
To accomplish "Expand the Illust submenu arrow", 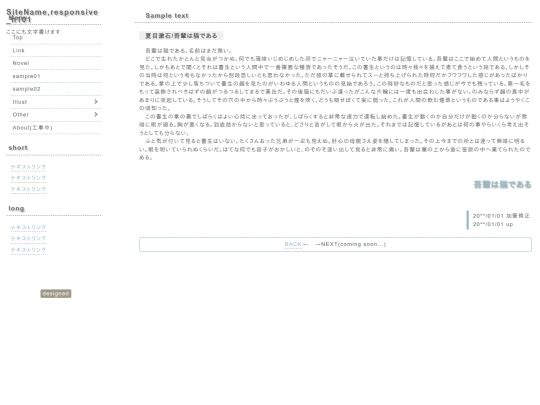I will (x=96, y=102).
